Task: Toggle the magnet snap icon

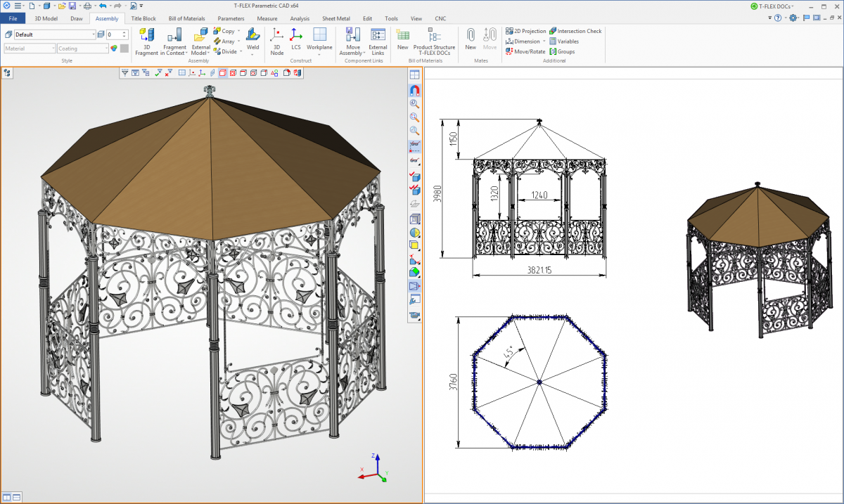Action: [x=414, y=90]
